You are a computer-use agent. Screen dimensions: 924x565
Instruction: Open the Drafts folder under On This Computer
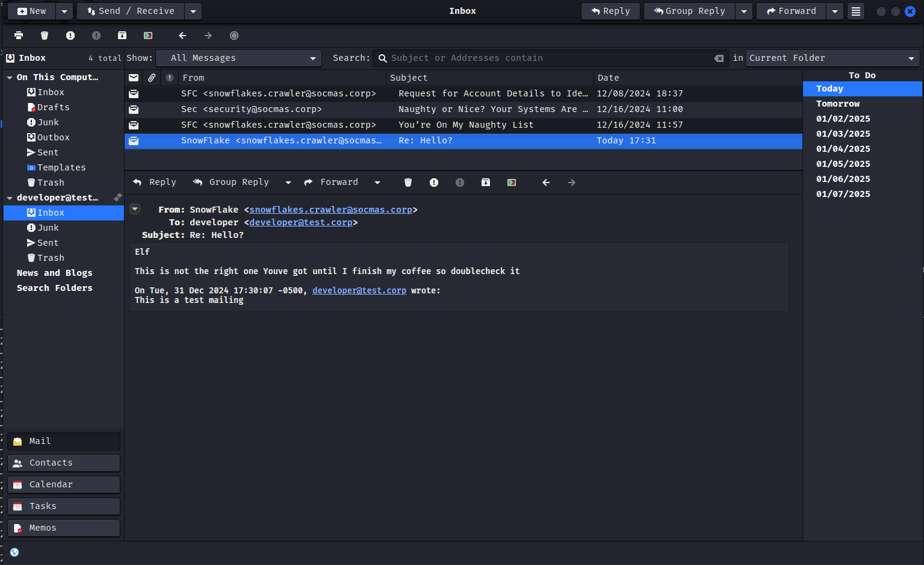point(53,107)
